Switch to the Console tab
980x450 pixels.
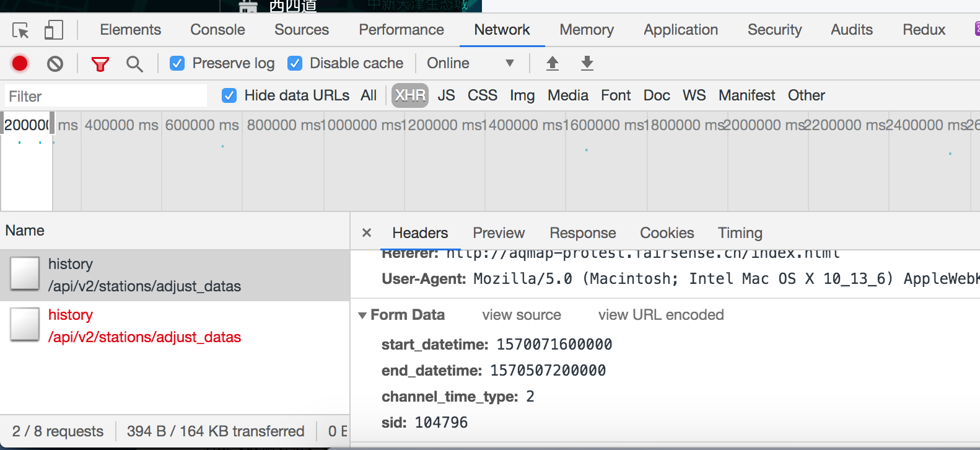[x=217, y=30]
